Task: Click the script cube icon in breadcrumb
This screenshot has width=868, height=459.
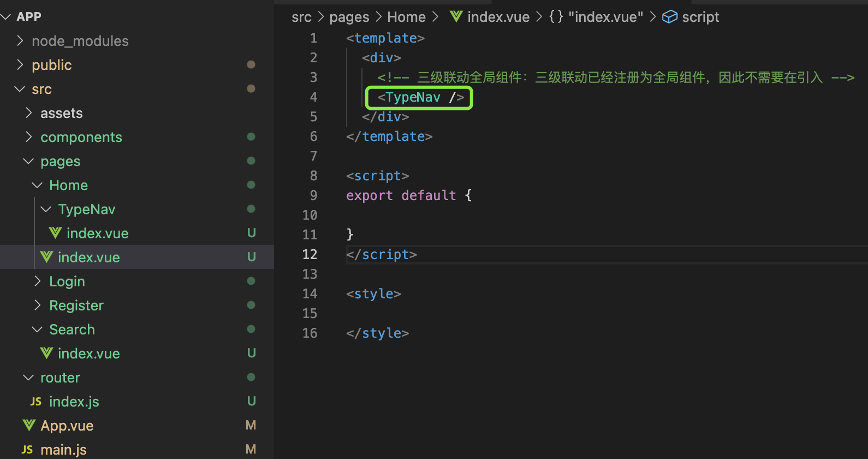Action: (x=669, y=17)
